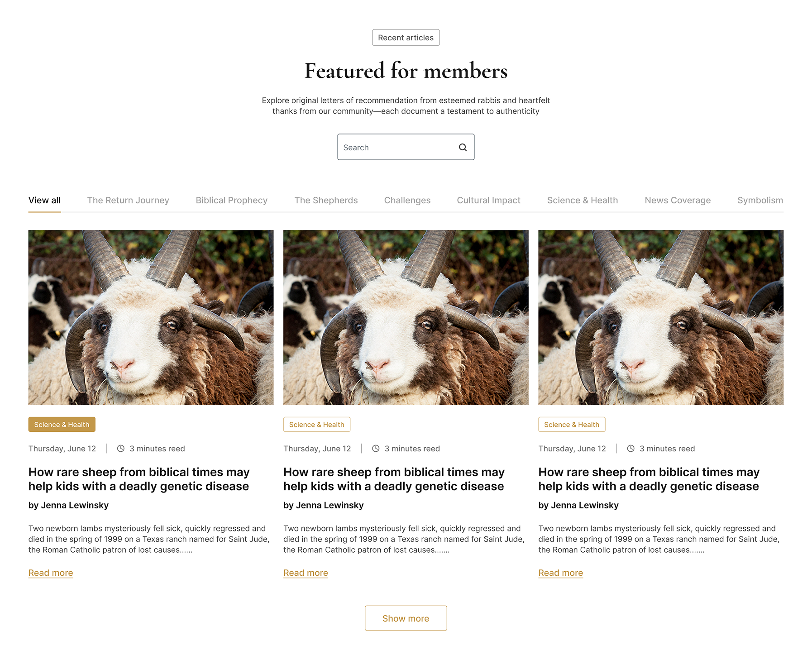Click filled Science & Health tag on first card
This screenshot has width=812, height=660.
tap(62, 424)
